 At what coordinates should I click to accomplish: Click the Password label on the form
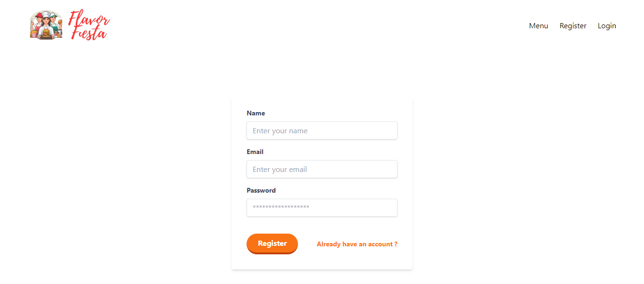pyautogui.click(x=261, y=190)
